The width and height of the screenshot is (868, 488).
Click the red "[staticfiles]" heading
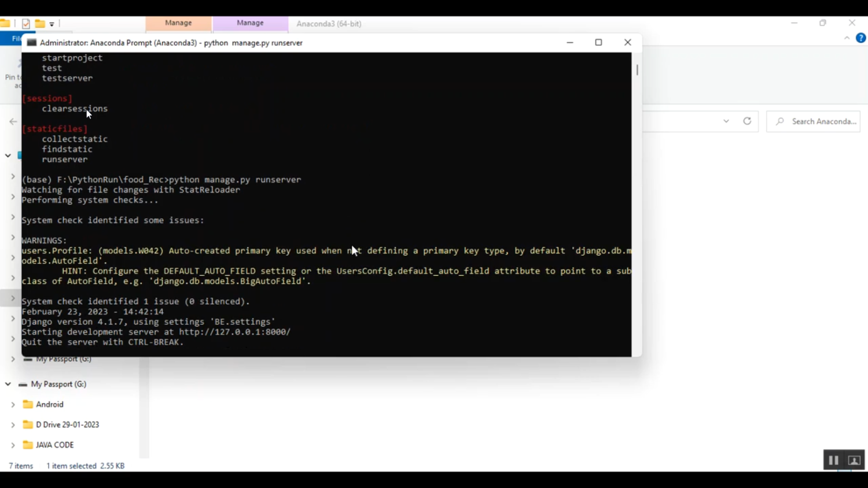(54, 129)
